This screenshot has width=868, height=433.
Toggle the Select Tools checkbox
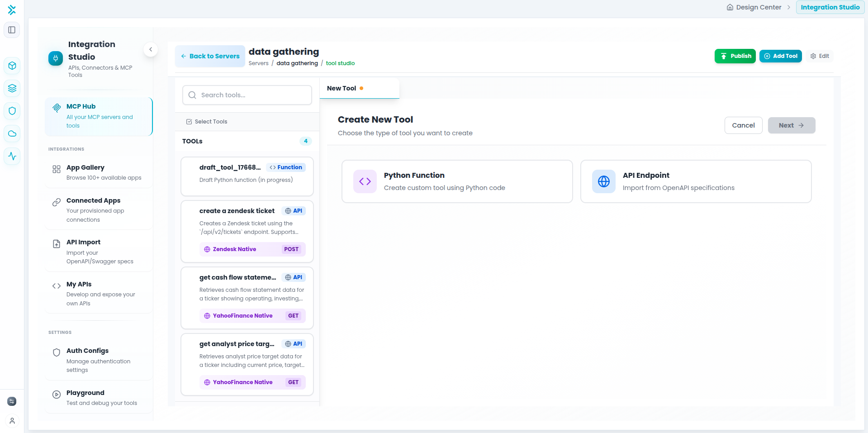click(x=189, y=122)
